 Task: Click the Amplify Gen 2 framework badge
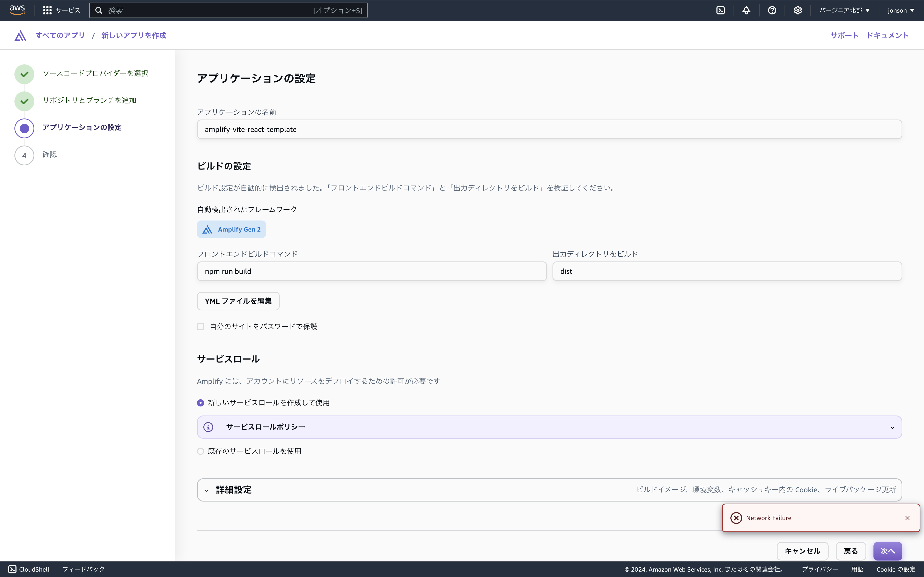[231, 229]
